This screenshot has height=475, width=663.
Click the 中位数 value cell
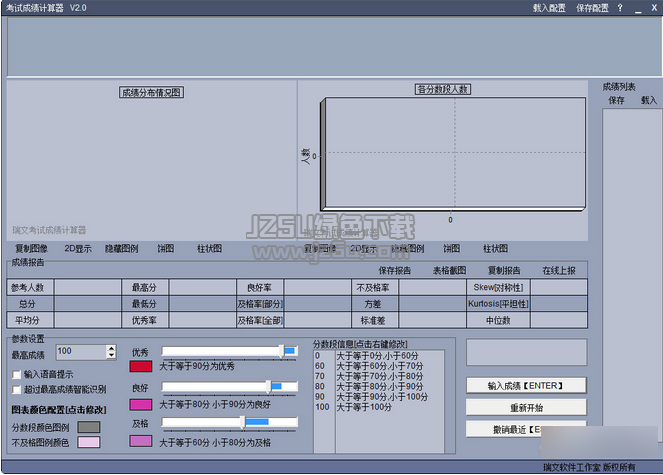[x=559, y=320]
